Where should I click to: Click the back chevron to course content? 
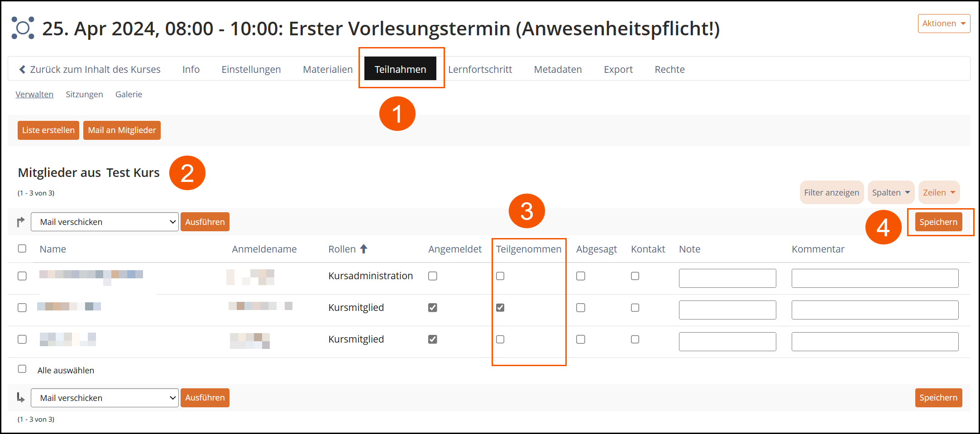(22, 69)
